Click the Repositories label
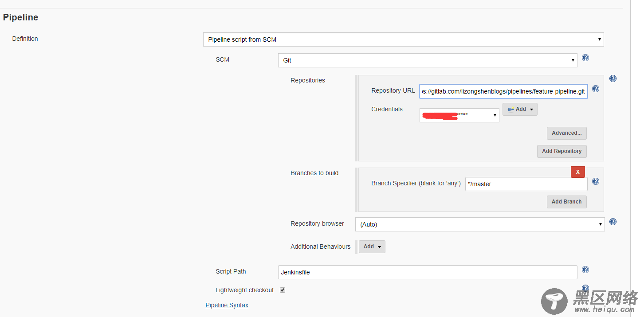The width and height of the screenshot is (644, 317). pos(308,80)
